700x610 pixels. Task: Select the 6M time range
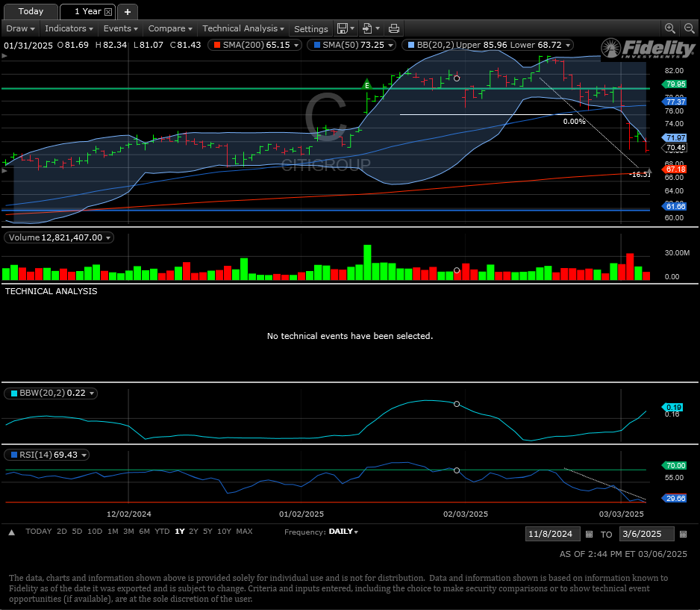[x=144, y=532]
